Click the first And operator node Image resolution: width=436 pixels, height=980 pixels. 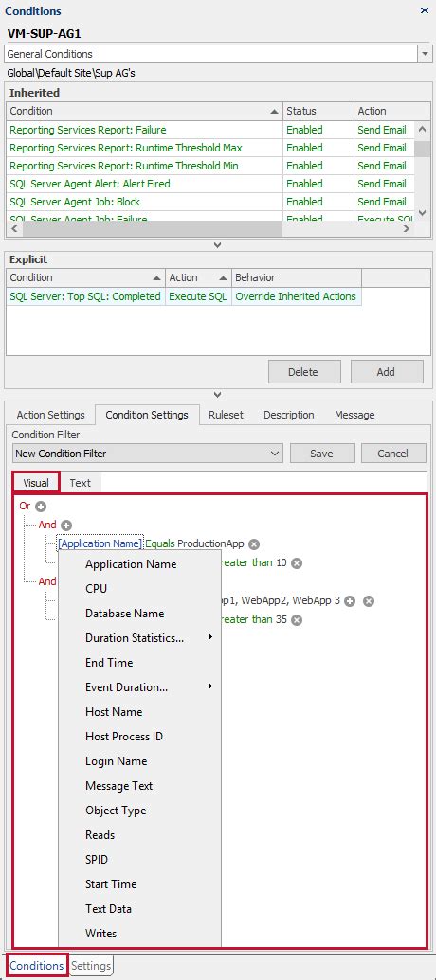47,525
